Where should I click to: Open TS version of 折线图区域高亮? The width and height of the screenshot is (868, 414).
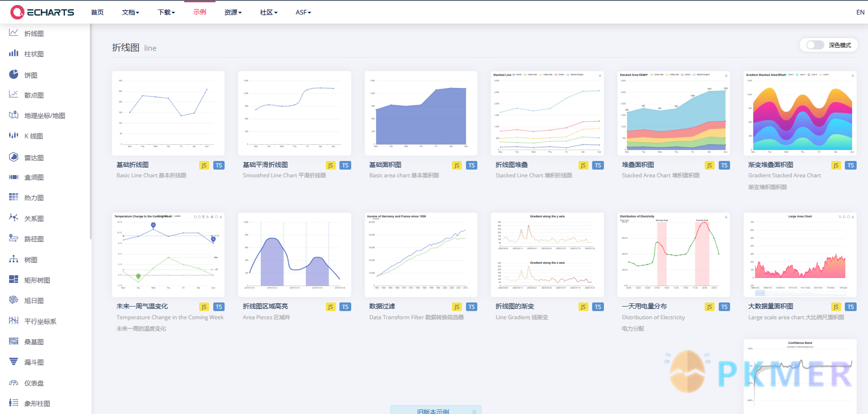pos(345,307)
